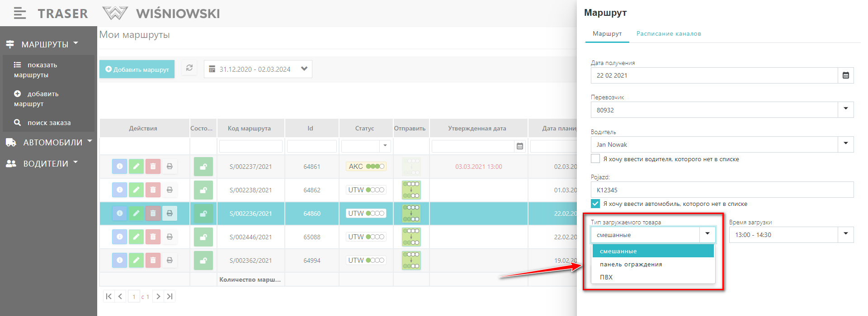Uncheck box for entering unlisted vehicle
The image size is (868, 316).
coord(595,204)
